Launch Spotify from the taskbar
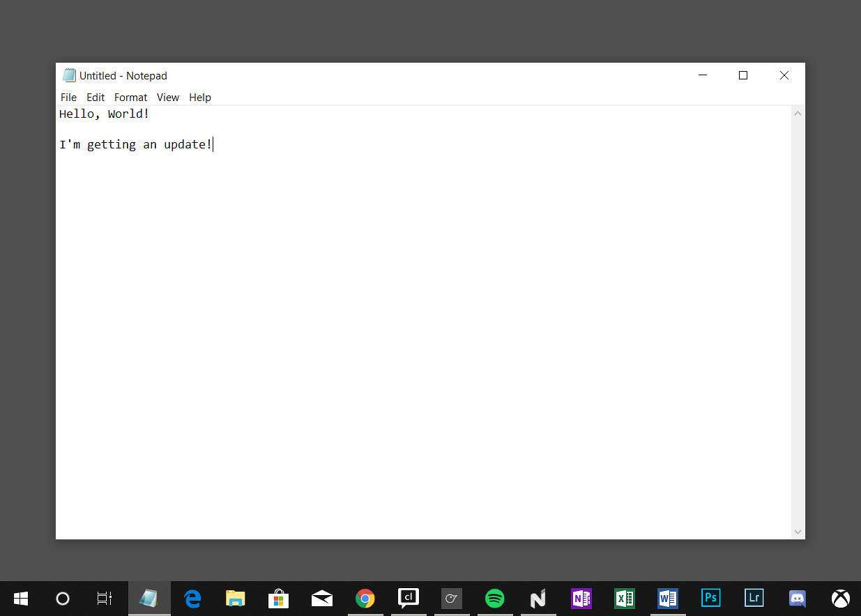The image size is (861, 616). 494,599
